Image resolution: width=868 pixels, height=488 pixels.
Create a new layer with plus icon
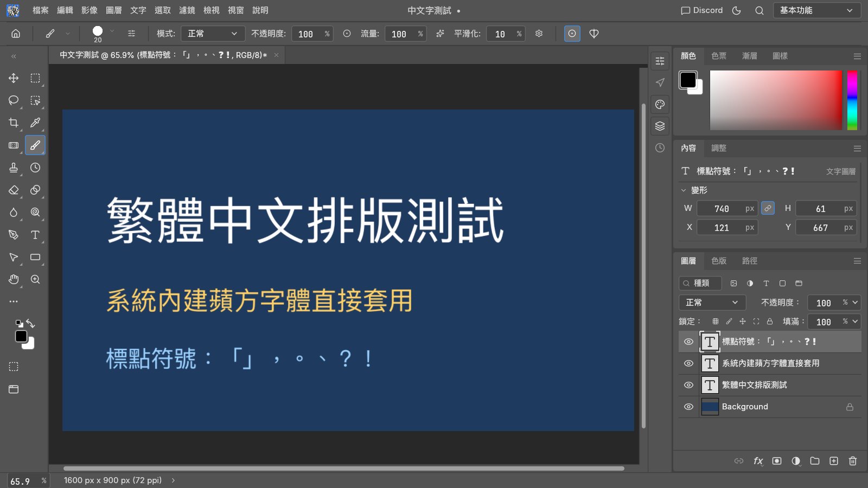click(834, 461)
